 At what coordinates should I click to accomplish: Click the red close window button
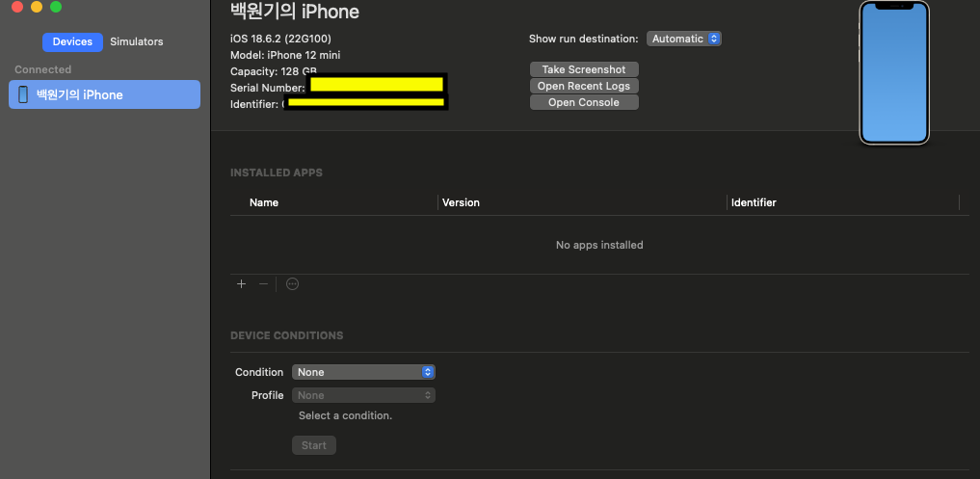[17, 7]
